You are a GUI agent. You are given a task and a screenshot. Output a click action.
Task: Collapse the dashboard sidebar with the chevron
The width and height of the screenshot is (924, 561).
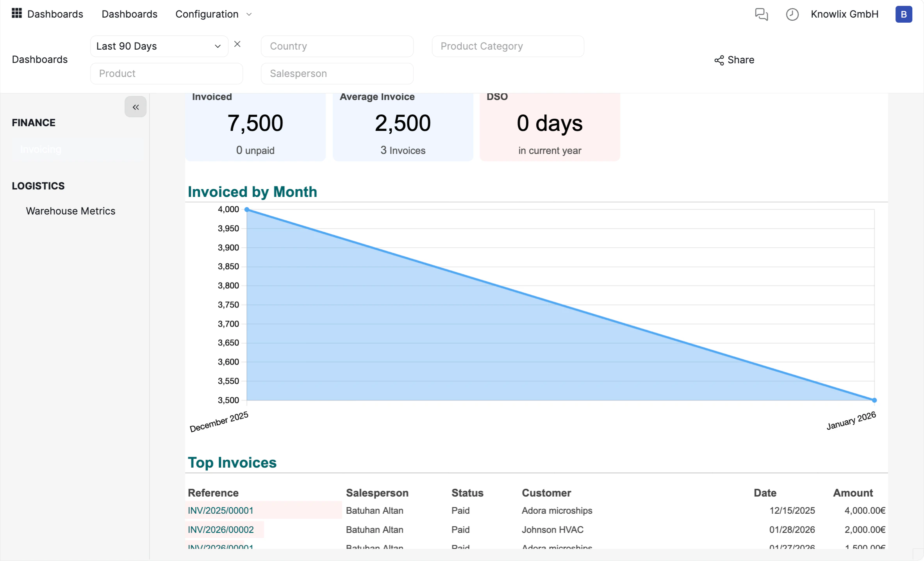point(135,107)
